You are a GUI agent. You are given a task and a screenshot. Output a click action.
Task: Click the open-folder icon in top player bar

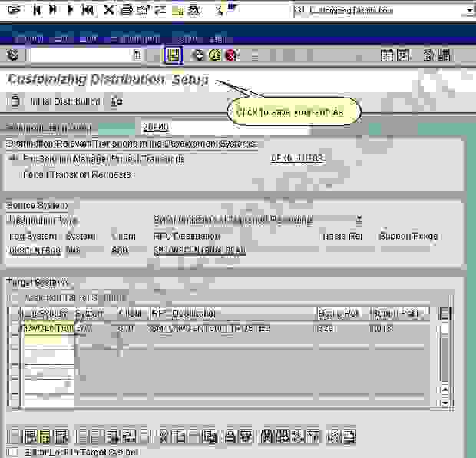tap(15, 10)
